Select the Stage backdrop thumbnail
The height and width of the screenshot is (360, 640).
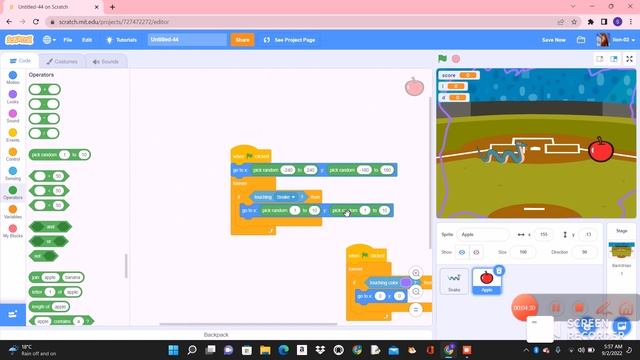[621, 250]
